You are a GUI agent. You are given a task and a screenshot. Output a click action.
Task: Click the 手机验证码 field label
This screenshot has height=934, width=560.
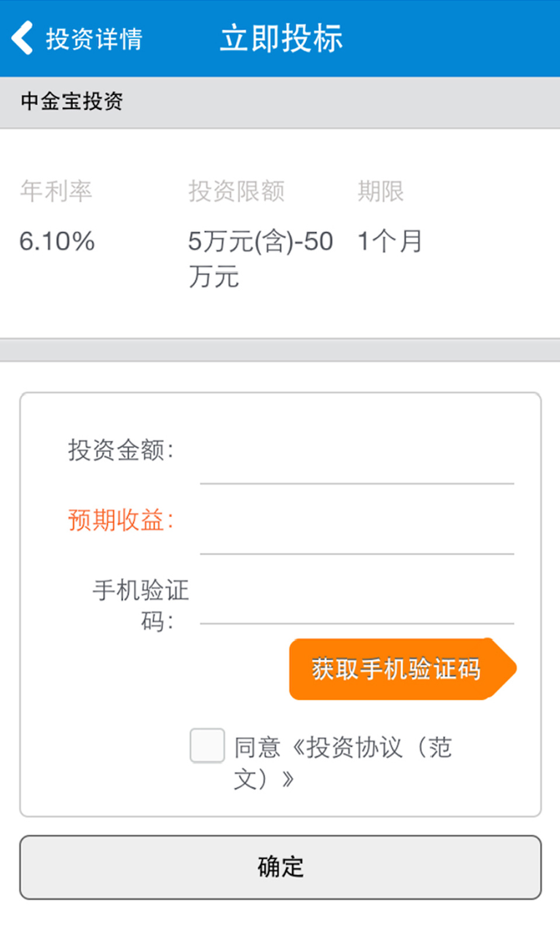coord(141,605)
